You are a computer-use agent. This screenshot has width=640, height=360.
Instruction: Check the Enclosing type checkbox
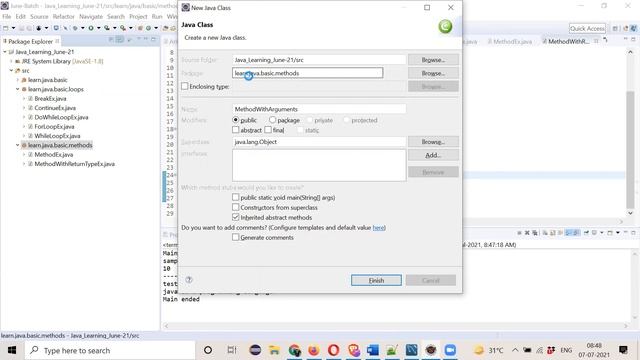(185, 86)
